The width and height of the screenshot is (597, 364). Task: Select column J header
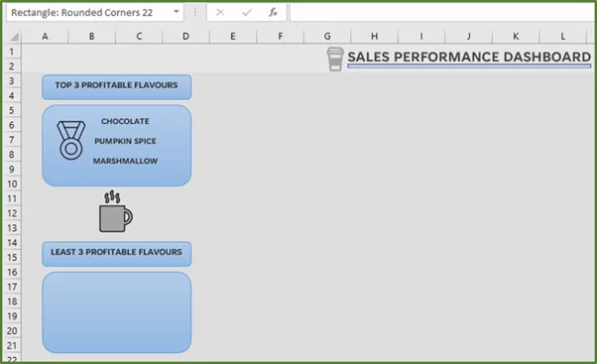pos(469,36)
